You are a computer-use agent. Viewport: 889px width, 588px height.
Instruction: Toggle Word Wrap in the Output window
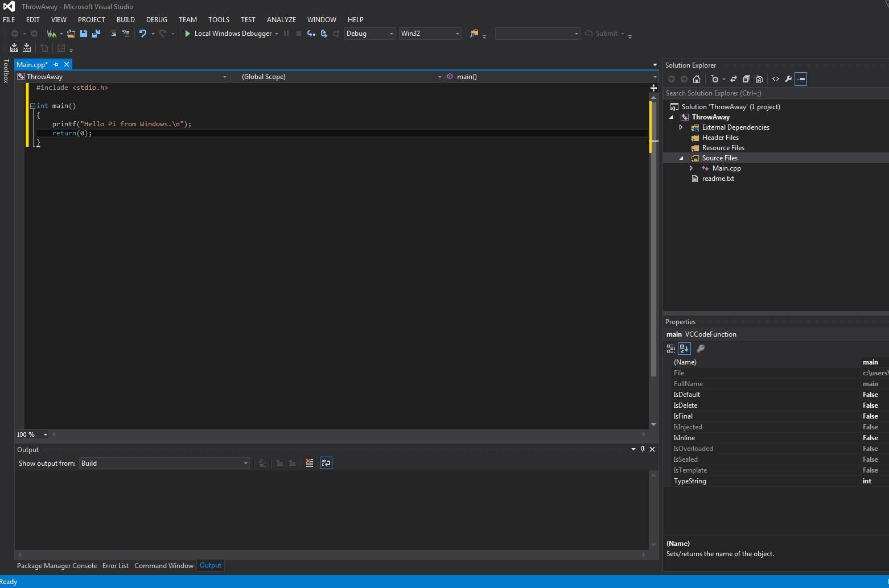point(326,462)
